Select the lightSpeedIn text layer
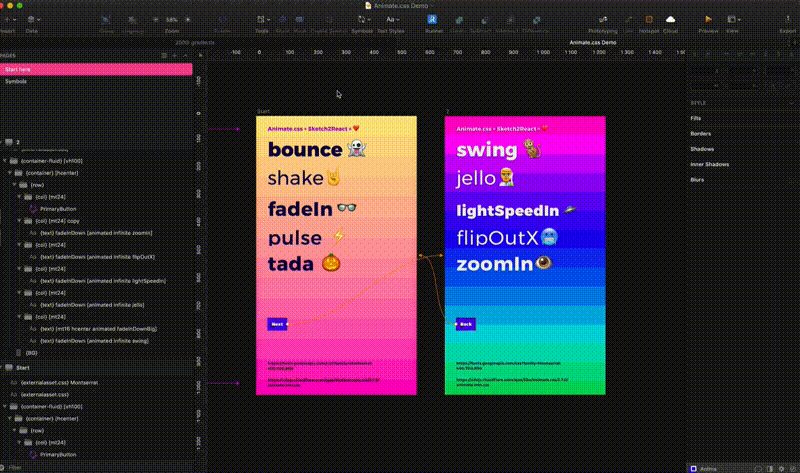 pyautogui.click(x=102, y=281)
